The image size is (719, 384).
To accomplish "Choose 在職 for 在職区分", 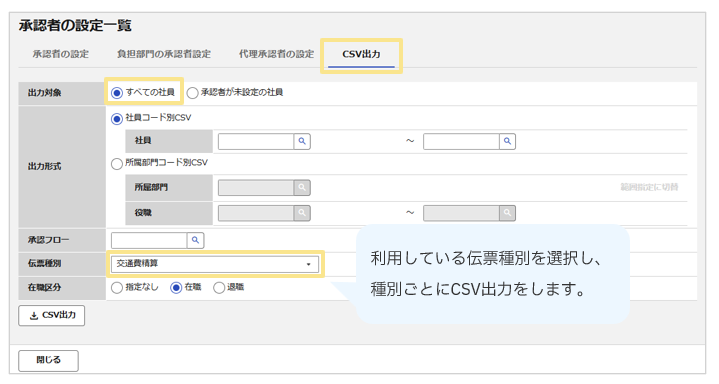I will pyautogui.click(x=176, y=288).
